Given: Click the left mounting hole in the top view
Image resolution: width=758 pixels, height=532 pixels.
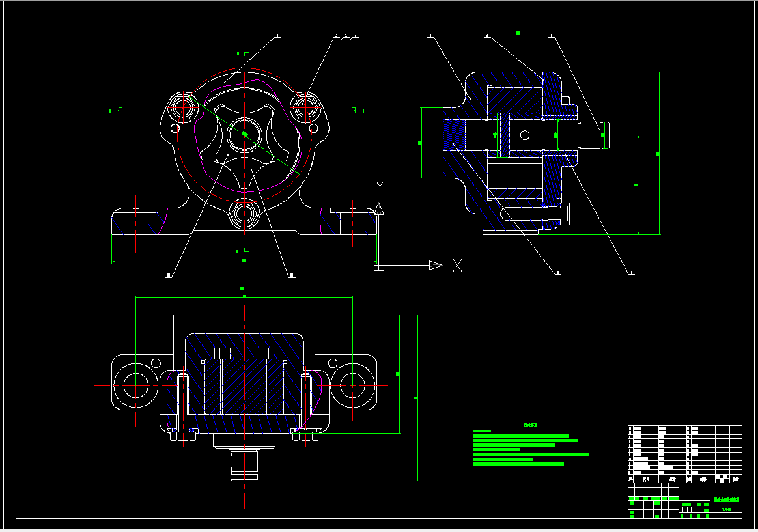Looking at the screenshot, I should pos(136,385).
